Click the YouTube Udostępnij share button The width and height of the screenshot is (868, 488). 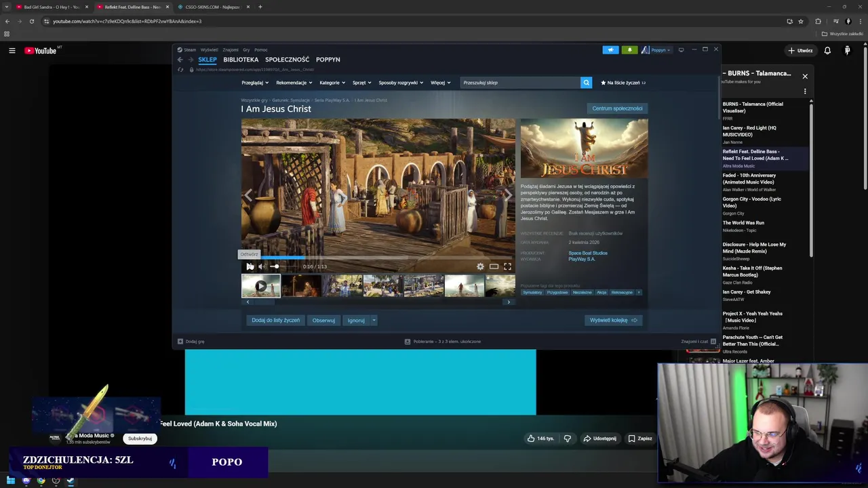coord(599,439)
